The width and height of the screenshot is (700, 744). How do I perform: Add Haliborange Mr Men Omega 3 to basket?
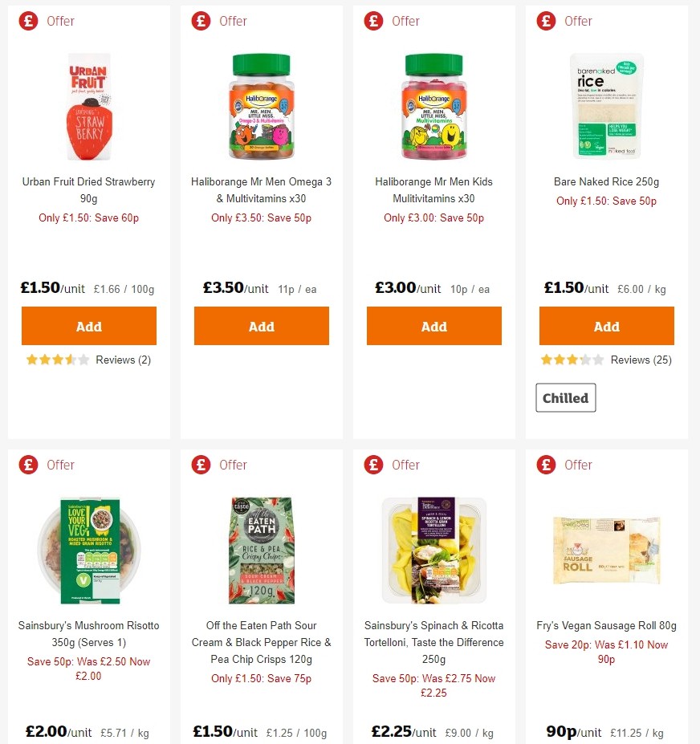coord(261,326)
